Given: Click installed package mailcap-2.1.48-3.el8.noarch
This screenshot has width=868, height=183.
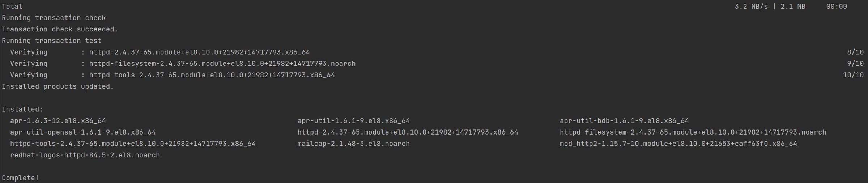Looking at the screenshot, I should coord(353,144).
